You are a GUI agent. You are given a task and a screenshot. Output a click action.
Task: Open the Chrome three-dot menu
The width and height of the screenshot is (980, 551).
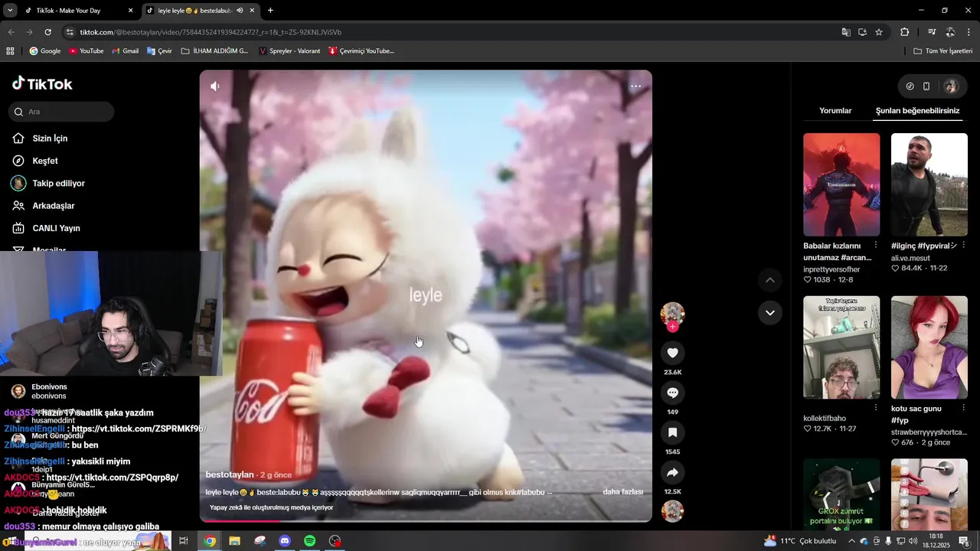pos(969,32)
